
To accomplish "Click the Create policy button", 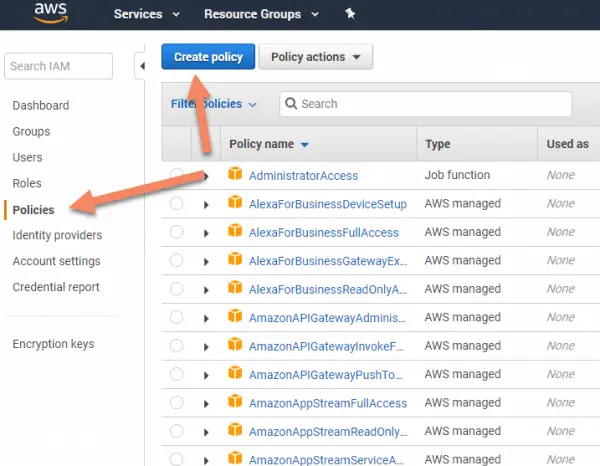I will (x=208, y=57).
